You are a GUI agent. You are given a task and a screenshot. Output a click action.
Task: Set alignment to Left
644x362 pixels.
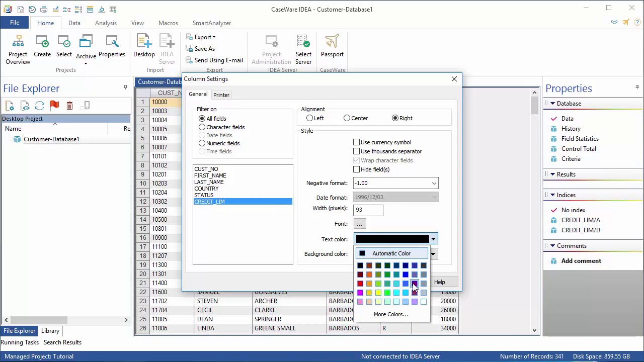[309, 118]
